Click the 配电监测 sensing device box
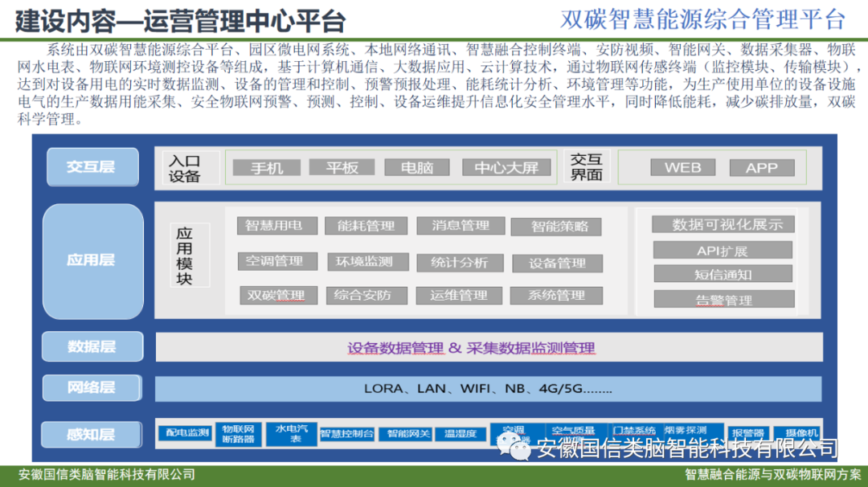This screenshot has height=487, width=868. click(187, 434)
